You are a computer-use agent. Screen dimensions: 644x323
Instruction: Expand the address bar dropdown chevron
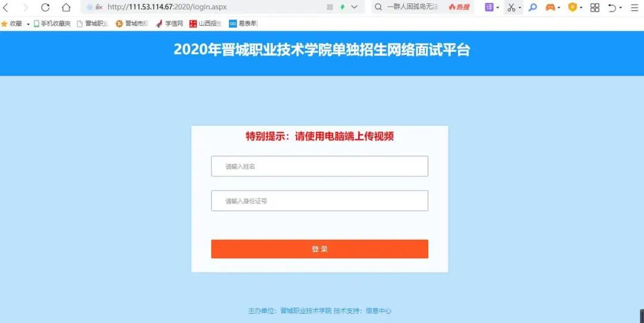click(x=354, y=7)
